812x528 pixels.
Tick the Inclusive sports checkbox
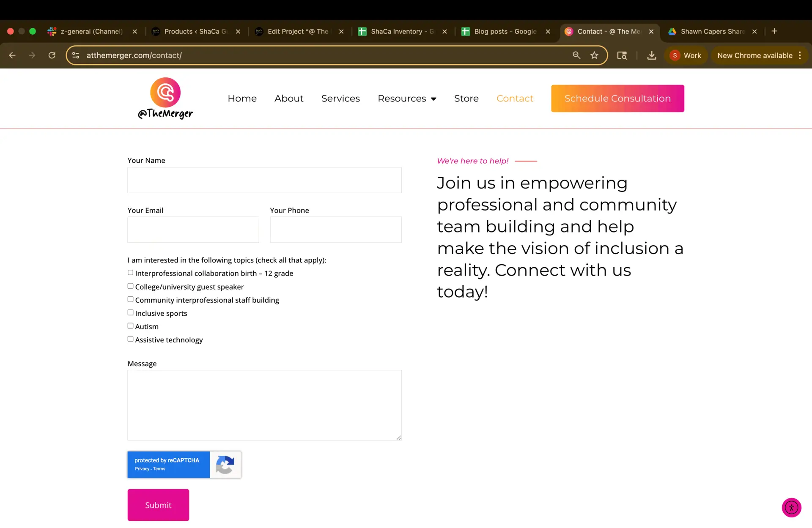[131, 313]
